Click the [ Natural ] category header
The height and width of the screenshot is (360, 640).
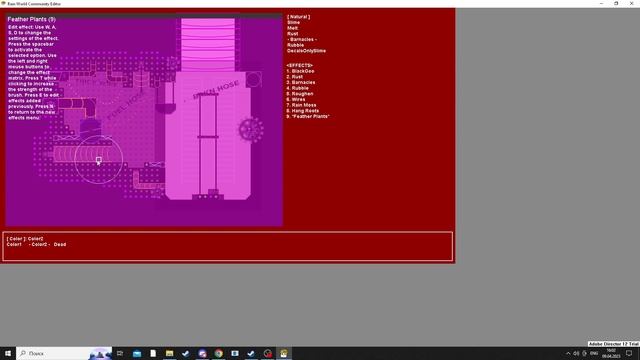pos(298,17)
